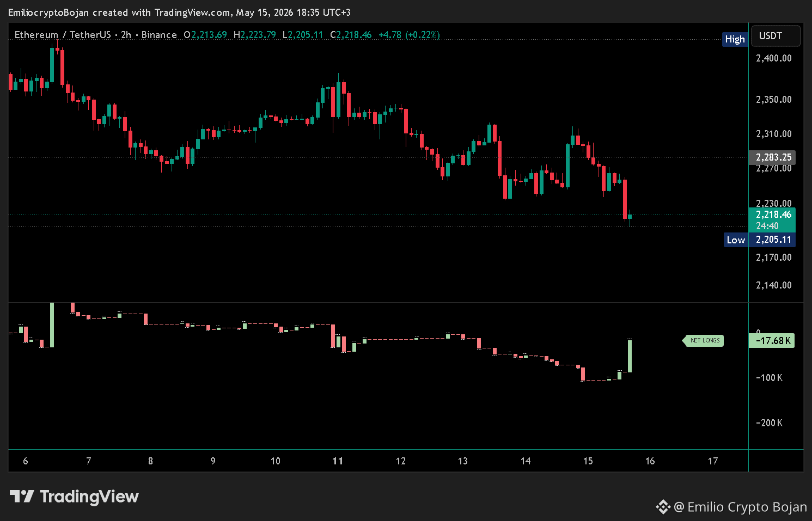Click the 2,400.00 price axis label
The height and width of the screenshot is (521, 812).
click(774, 58)
